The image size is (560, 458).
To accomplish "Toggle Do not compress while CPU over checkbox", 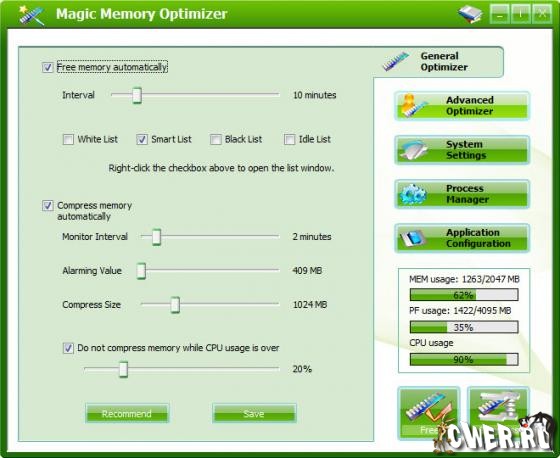I will coord(68,348).
